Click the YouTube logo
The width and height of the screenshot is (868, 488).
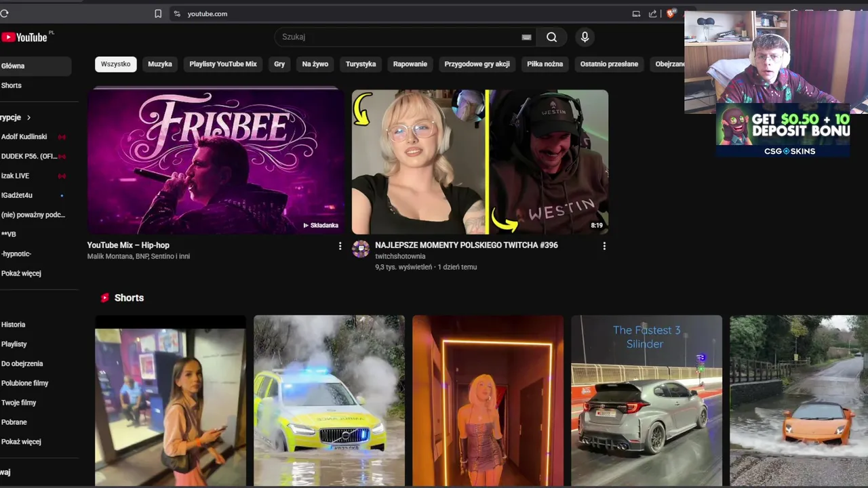pos(24,37)
